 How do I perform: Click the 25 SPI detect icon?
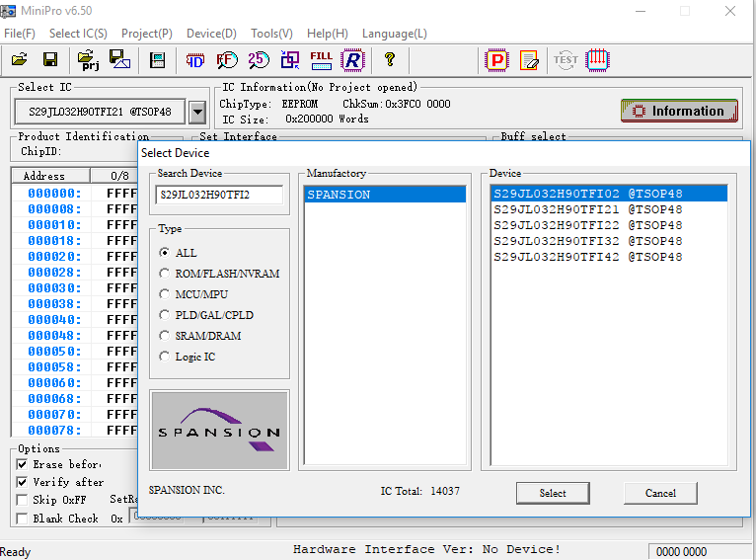tap(259, 60)
